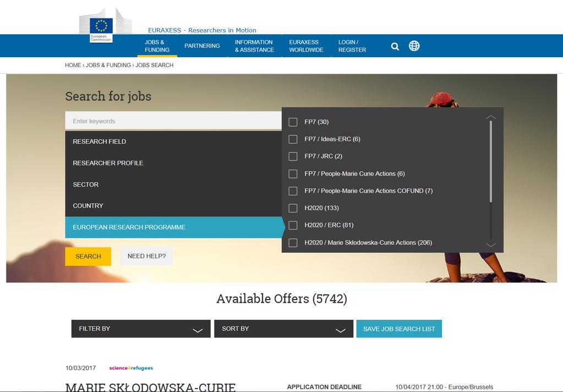
Task: Tick the FP7 / JRC (2) checkbox
Action: point(293,156)
